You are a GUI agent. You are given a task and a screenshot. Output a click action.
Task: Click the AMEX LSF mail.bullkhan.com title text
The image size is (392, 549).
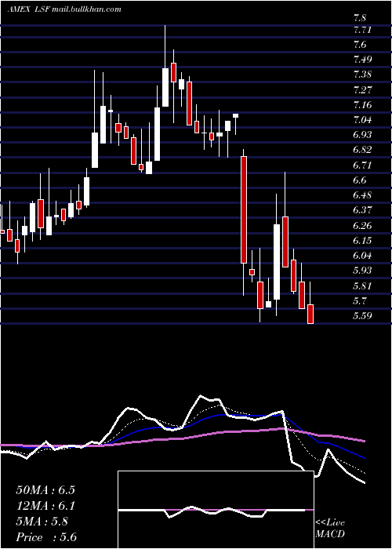tap(64, 9)
